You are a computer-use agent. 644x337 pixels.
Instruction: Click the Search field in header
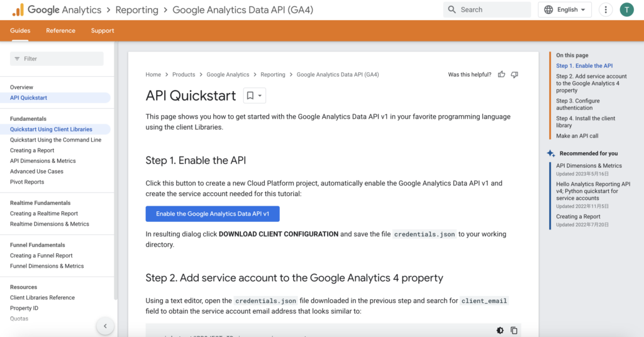pos(487,9)
